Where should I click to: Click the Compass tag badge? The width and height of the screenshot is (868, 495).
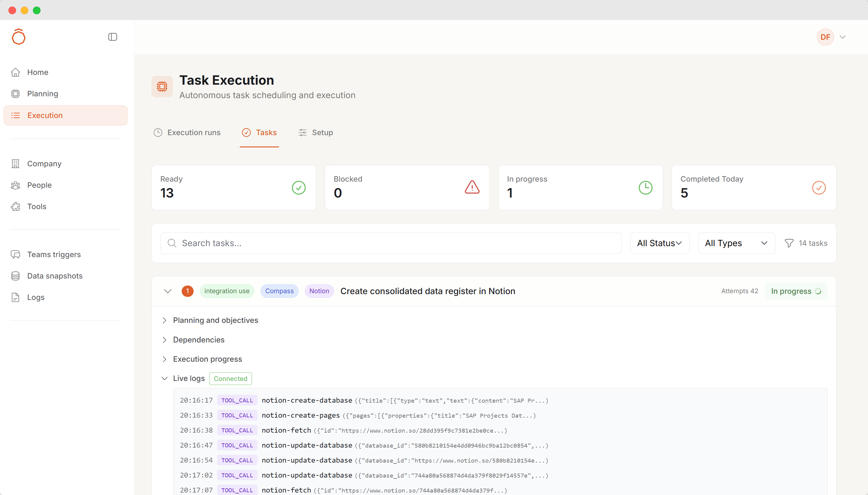pyautogui.click(x=279, y=291)
